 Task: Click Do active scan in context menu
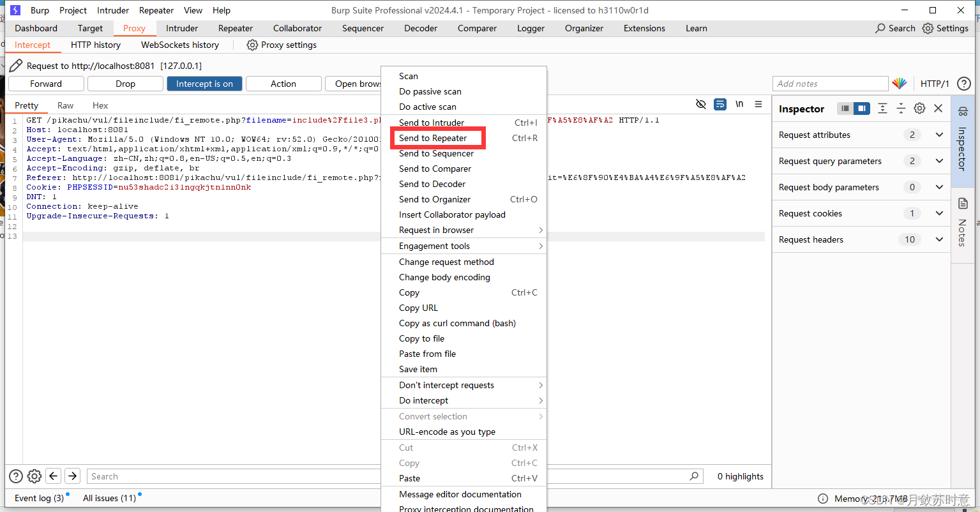pyautogui.click(x=464, y=107)
